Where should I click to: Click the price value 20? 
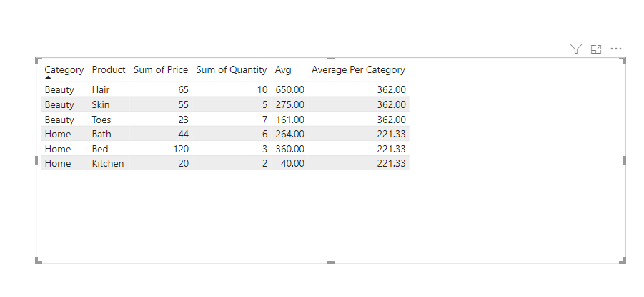point(183,163)
